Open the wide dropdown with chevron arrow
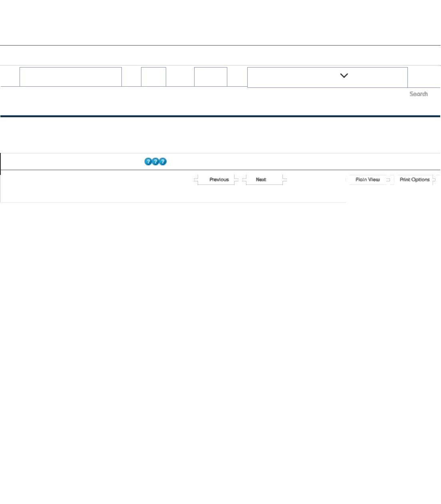This screenshot has height=504, width=441. coord(328,77)
